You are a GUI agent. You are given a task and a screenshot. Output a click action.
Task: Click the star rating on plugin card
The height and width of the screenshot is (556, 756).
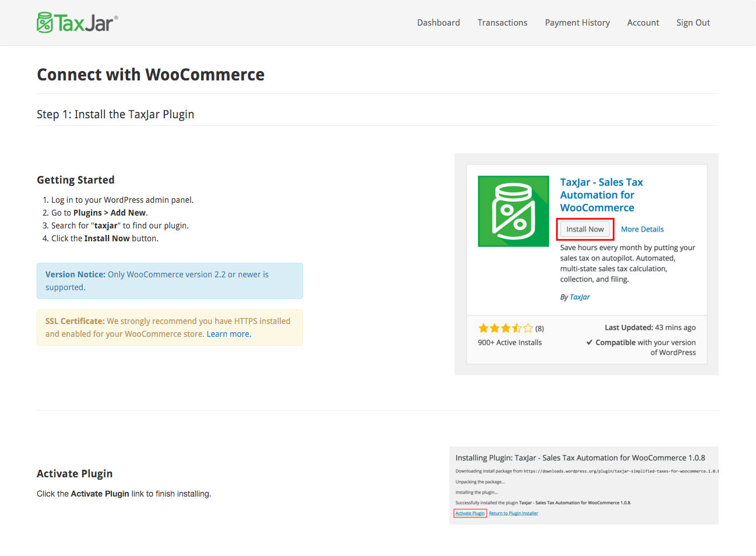click(x=505, y=328)
